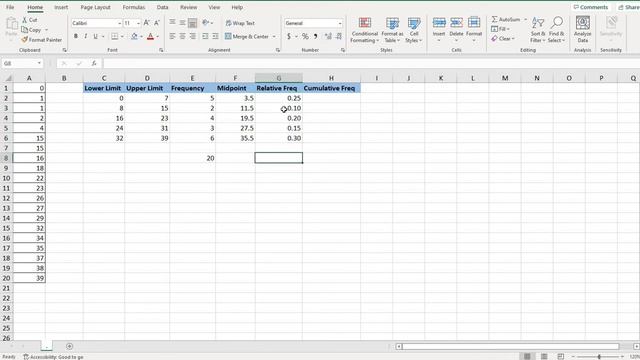
Task: Open the File tab
Action: pyautogui.click(x=10, y=7)
